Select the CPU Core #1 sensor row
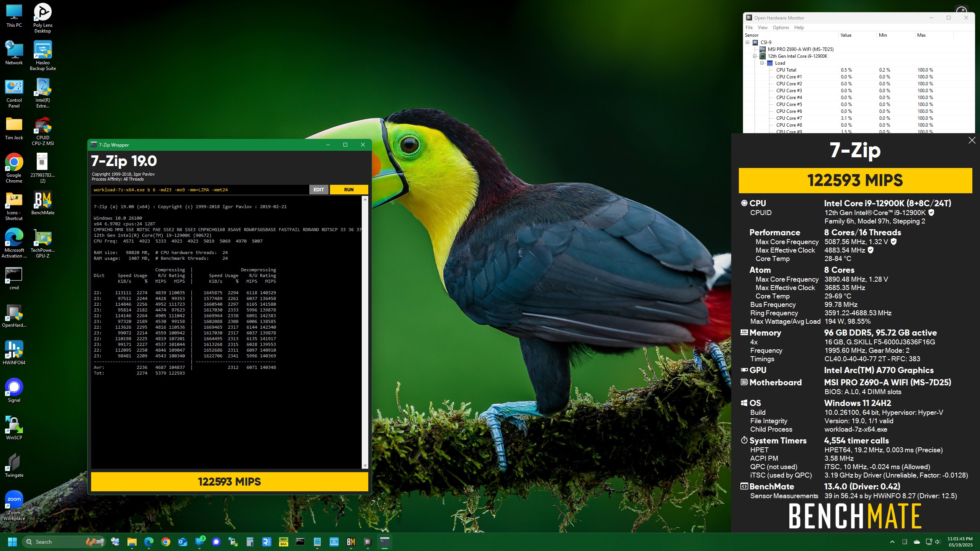 859,77
